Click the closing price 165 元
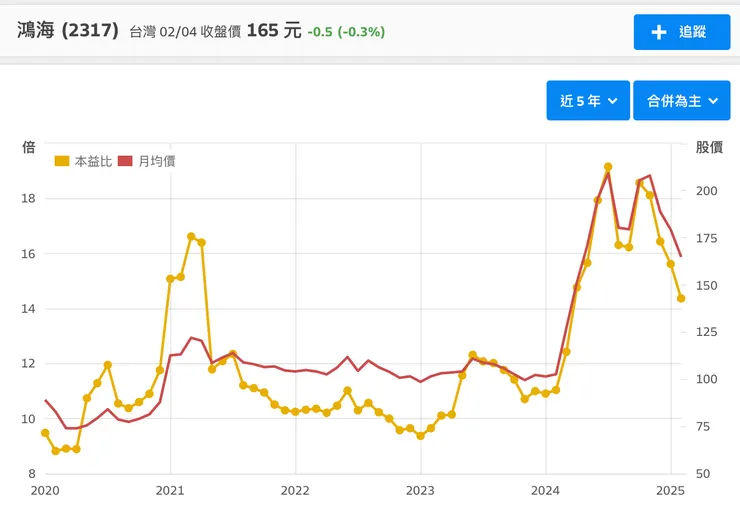This screenshot has height=511, width=740. [x=274, y=31]
